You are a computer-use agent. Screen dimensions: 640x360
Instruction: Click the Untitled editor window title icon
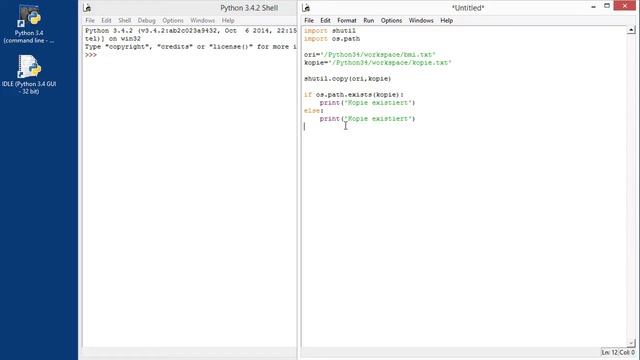[306, 8]
